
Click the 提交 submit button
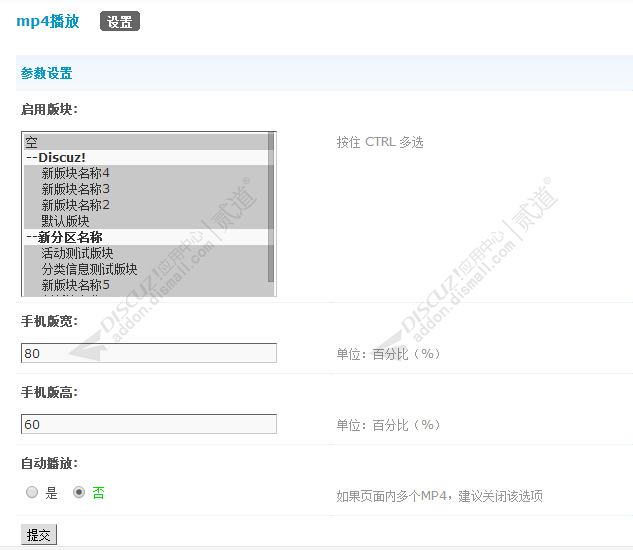pos(39,535)
